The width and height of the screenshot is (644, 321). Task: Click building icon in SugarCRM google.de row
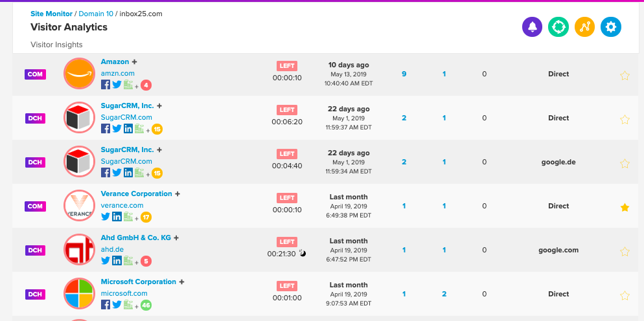click(139, 172)
